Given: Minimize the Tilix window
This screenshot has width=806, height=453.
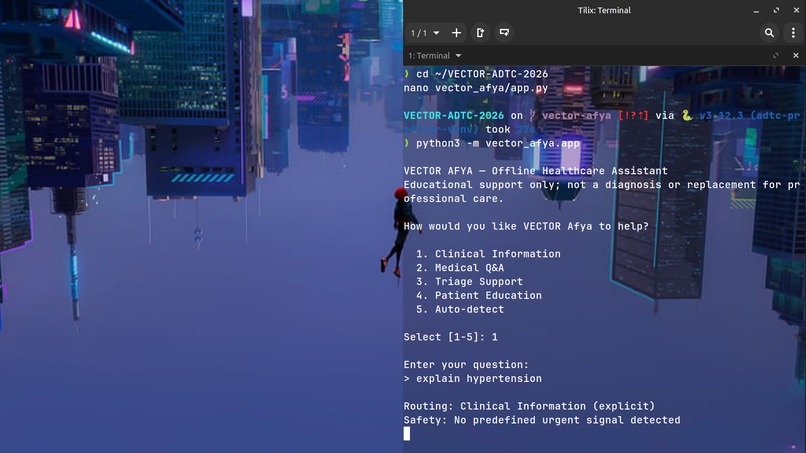Looking at the screenshot, I should pyautogui.click(x=756, y=10).
